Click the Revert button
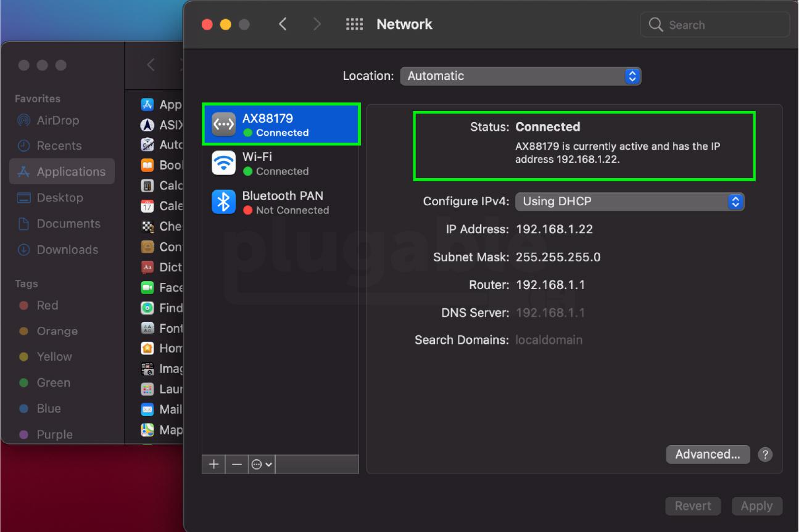The image size is (799, 532). click(x=692, y=506)
